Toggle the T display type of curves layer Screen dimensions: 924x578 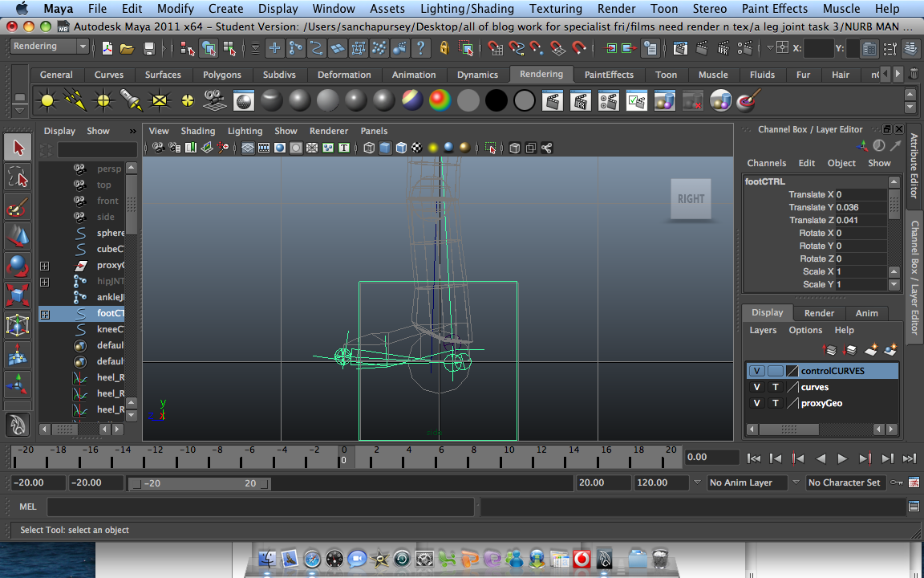pyautogui.click(x=776, y=387)
